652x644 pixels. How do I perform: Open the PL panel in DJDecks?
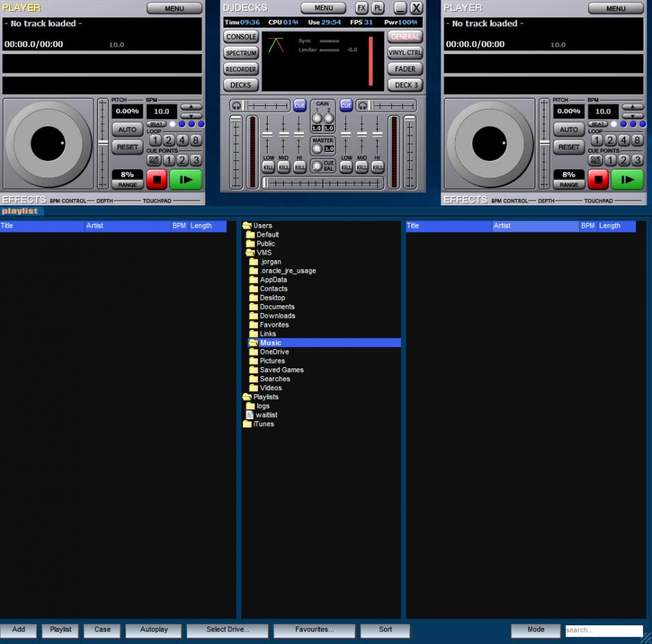[x=378, y=8]
